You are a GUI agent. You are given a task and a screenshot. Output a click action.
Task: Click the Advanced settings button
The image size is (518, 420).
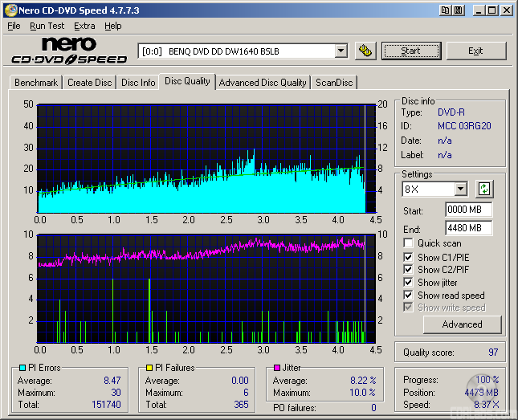point(462,324)
